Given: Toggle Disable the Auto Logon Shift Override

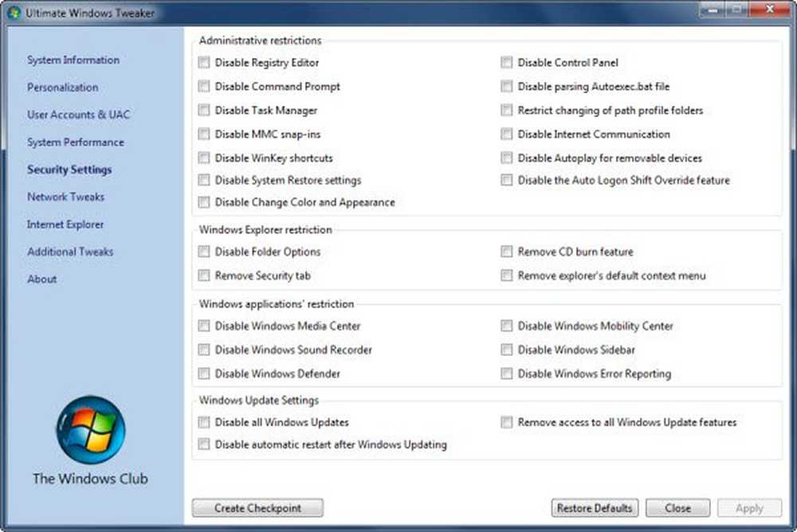Looking at the screenshot, I should pyautogui.click(x=507, y=180).
